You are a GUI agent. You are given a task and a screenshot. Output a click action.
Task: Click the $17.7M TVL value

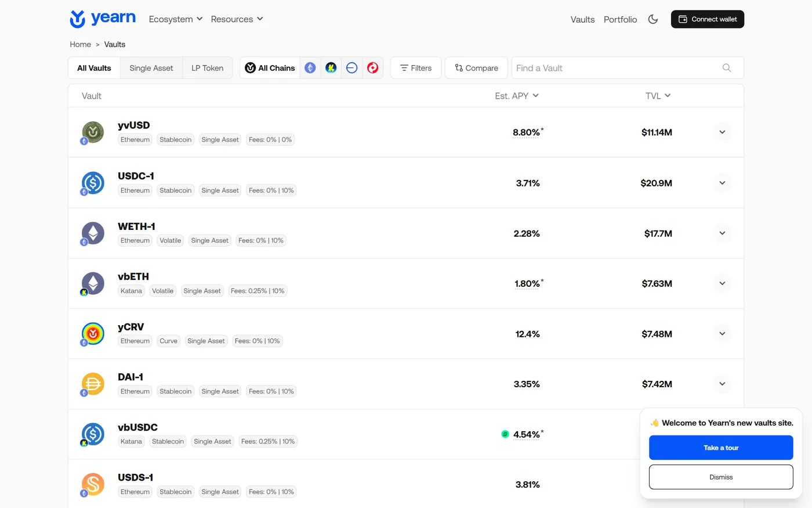coord(658,233)
